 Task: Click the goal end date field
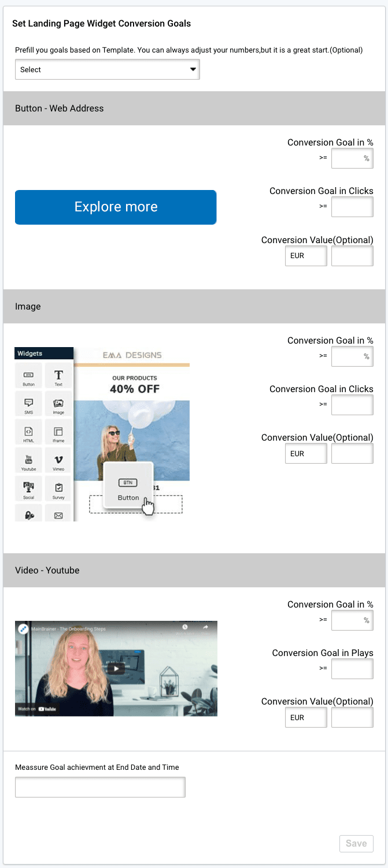pos(99,787)
